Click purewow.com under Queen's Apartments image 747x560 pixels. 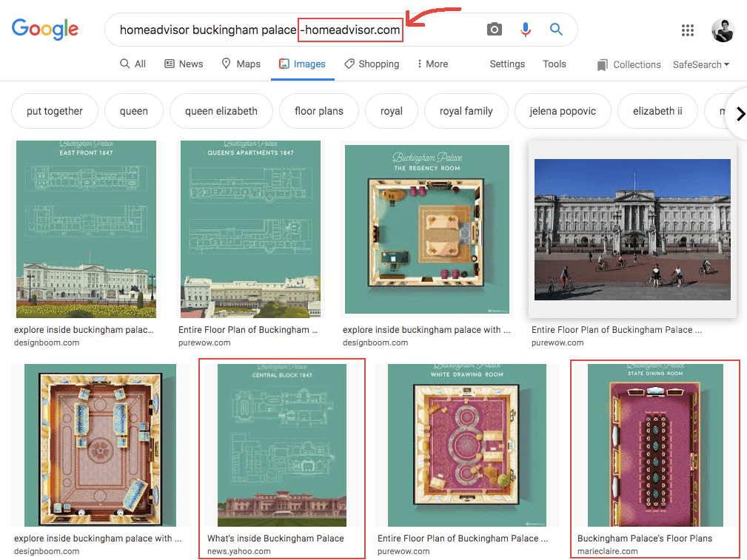(x=204, y=343)
